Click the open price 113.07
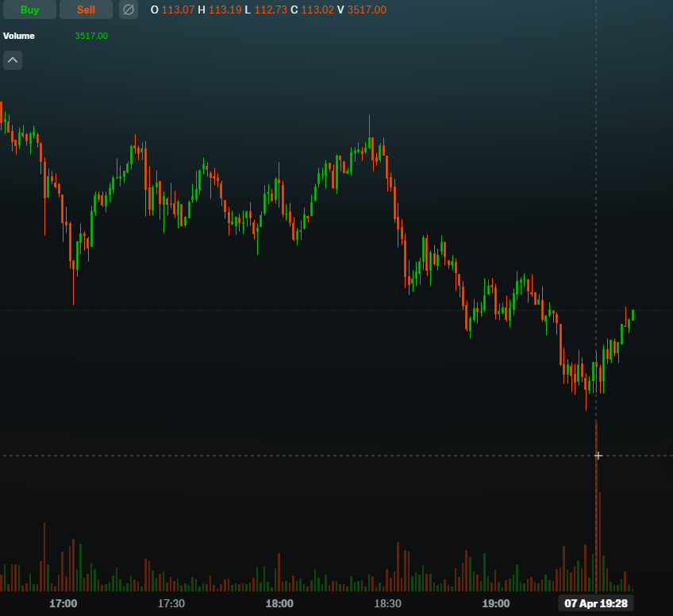Viewport: 673px width, 616px height. coord(178,10)
